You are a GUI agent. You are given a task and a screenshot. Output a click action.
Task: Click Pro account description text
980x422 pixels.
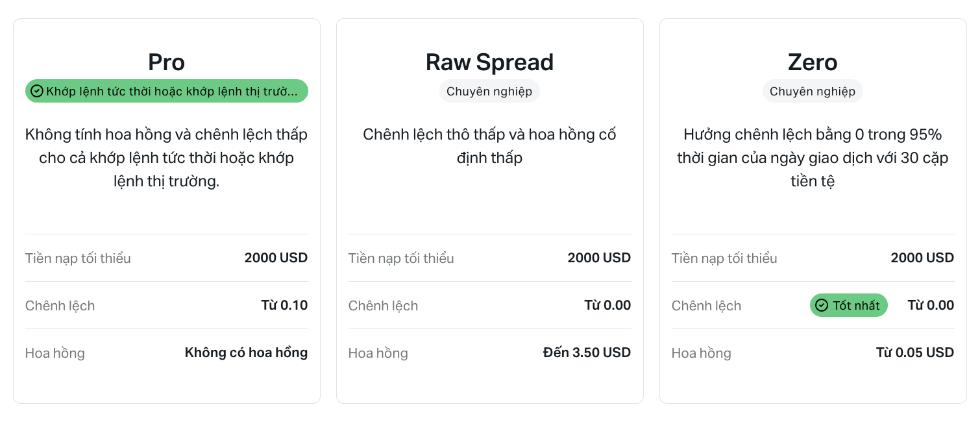click(166, 158)
